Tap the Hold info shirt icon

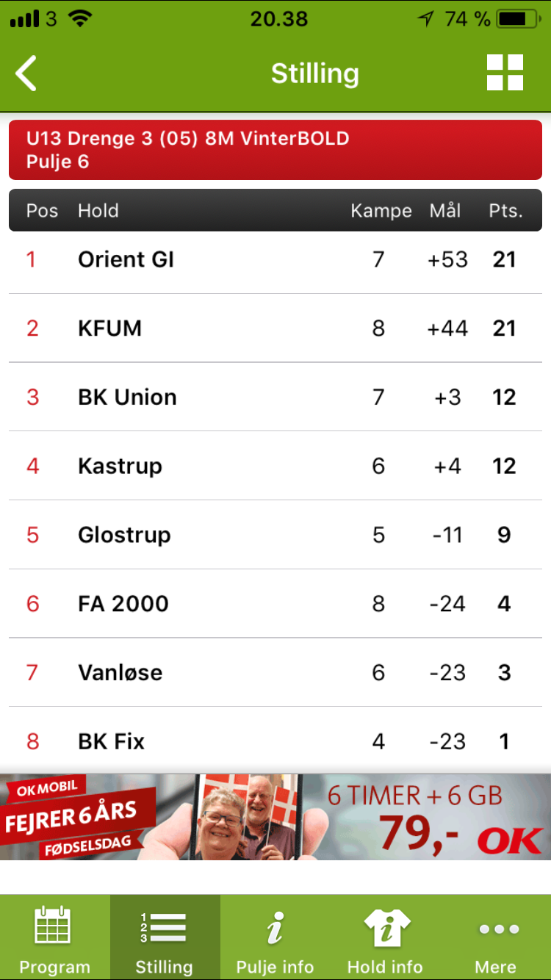point(386,927)
